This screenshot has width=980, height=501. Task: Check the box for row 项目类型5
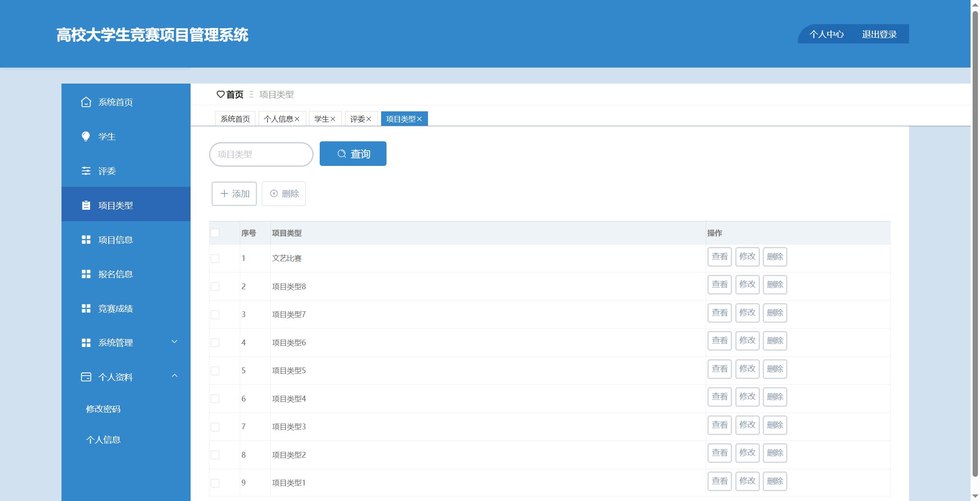pos(215,371)
